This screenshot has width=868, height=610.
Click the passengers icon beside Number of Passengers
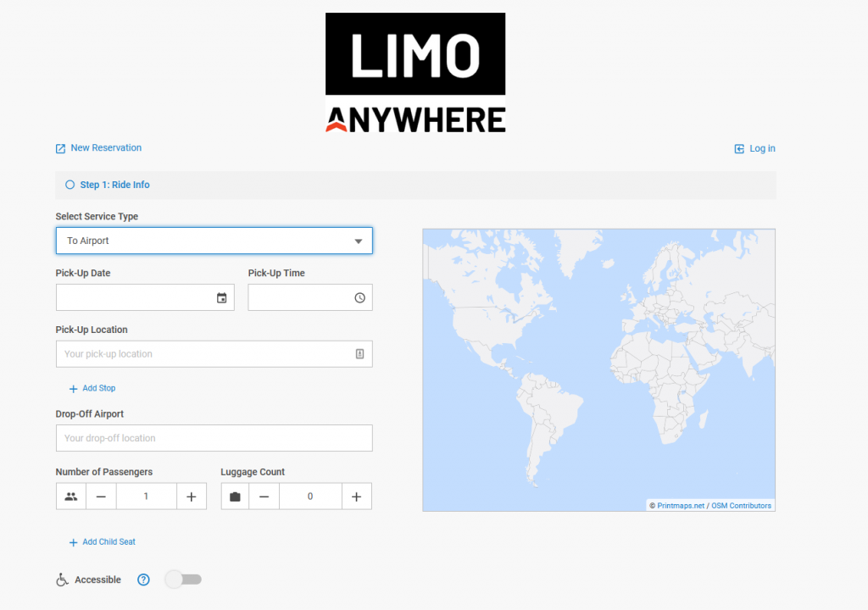pyautogui.click(x=70, y=496)
